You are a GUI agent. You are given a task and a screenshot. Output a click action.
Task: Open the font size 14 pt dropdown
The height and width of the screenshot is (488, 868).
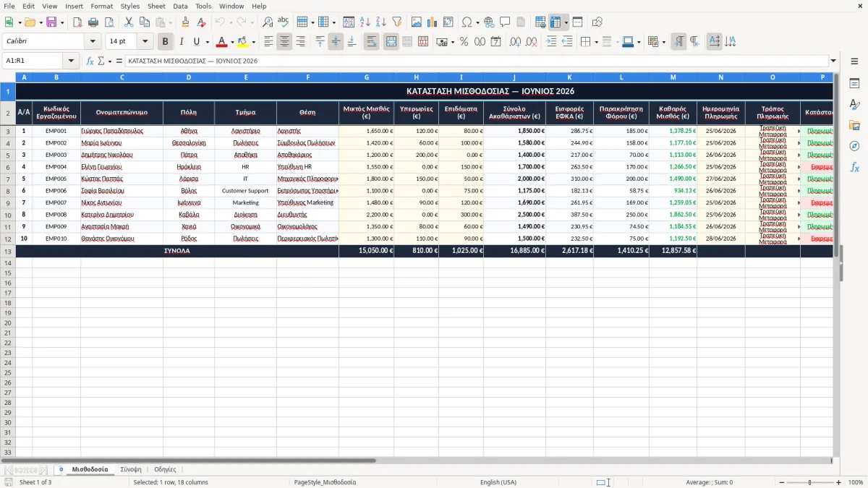[145, 42]
